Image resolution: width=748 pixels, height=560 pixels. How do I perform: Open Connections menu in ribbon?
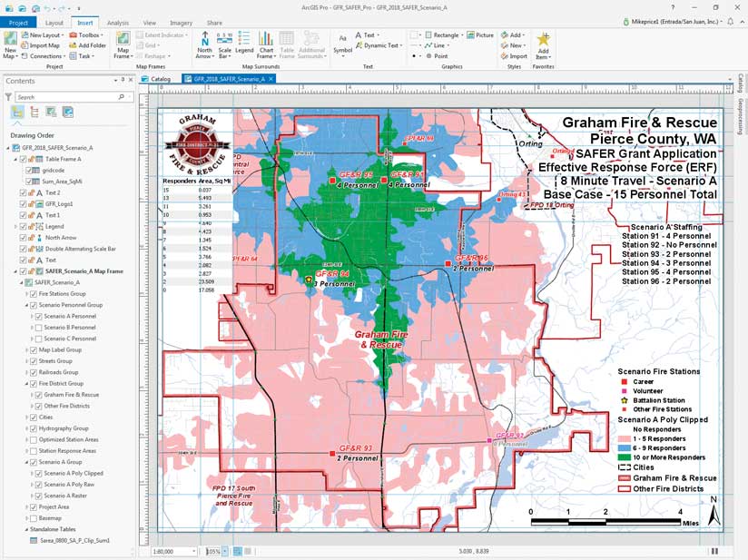42,56
